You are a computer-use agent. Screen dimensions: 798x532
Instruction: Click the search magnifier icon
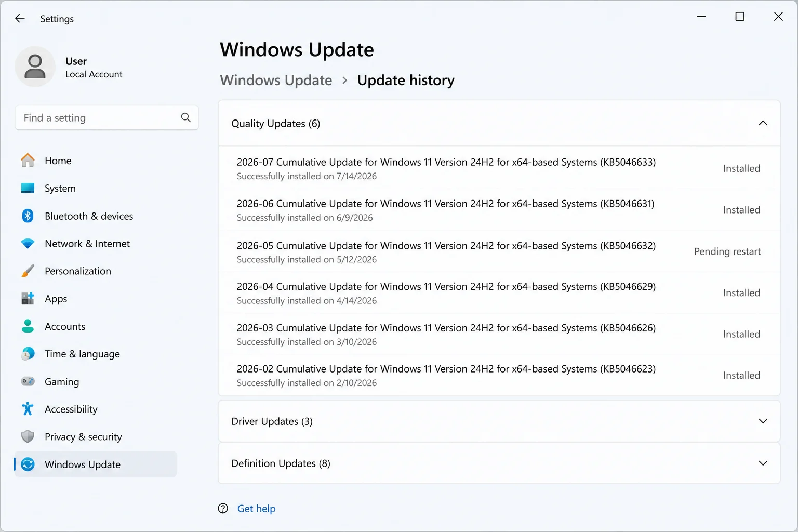tap(185, 117)
